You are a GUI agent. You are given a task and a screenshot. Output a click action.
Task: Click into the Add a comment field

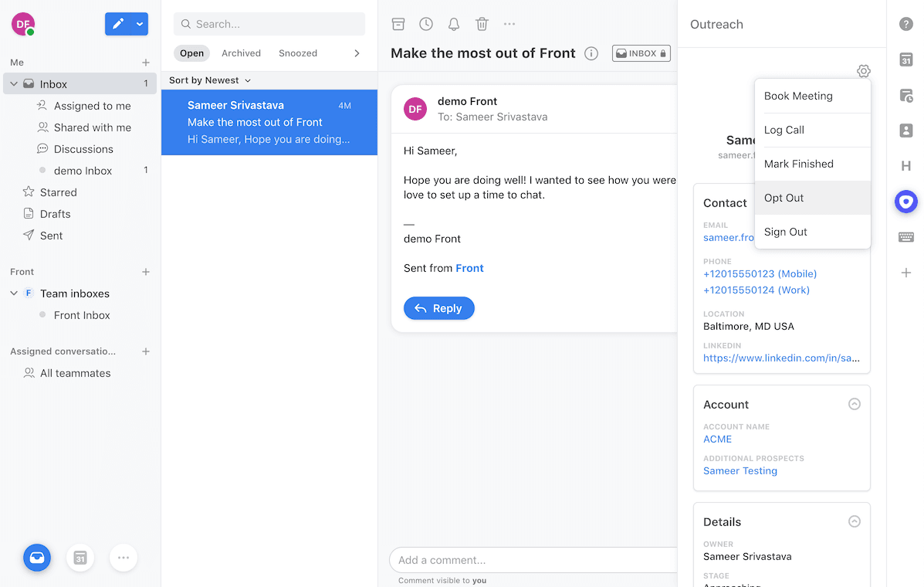coord(533,560)
